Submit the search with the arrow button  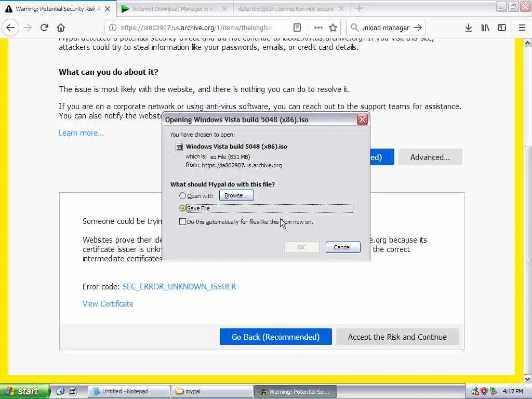tap(418, 28)
